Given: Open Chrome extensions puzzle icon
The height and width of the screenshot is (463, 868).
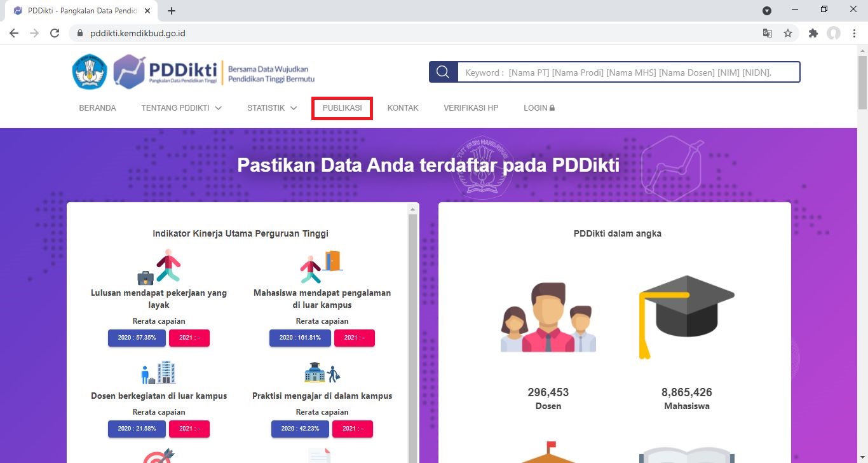Looking at the screenshot, I should coord(813,33).
